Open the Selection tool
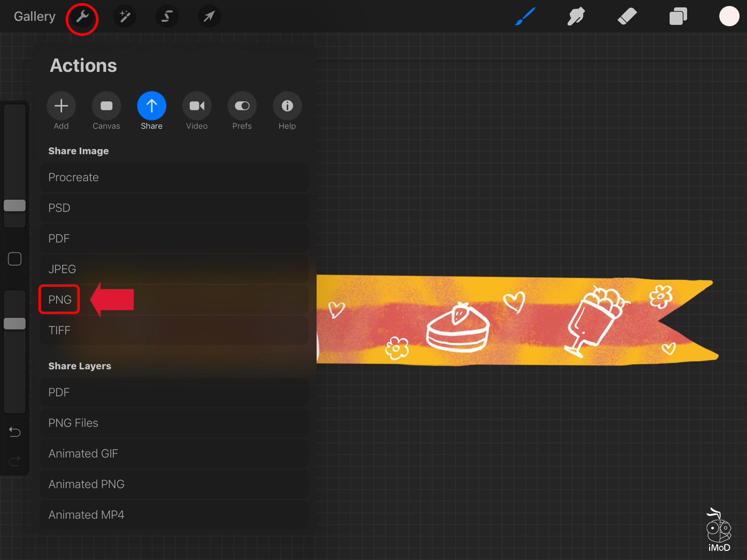The image size is (747, 560). (x=167, y=16)
